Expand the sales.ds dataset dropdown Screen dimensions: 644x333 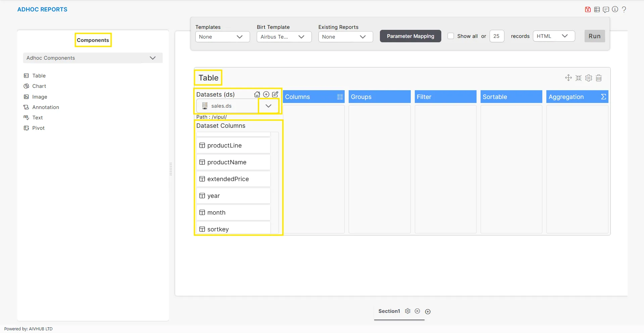pyautogui.click(x=268, y=106)
